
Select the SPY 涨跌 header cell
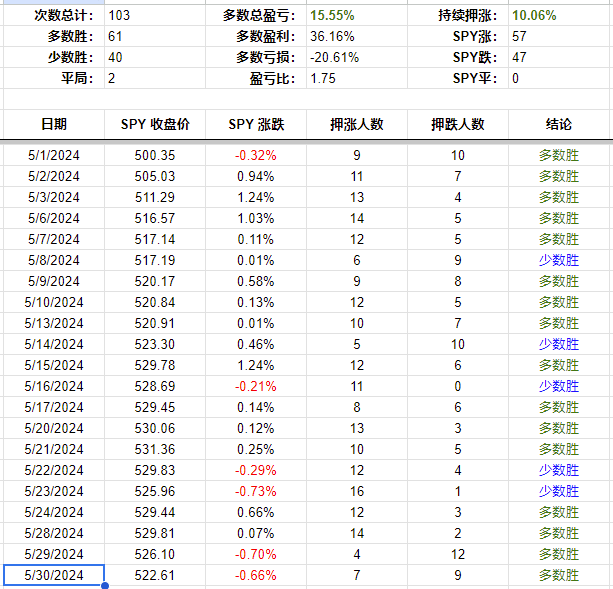pos(256,124)
